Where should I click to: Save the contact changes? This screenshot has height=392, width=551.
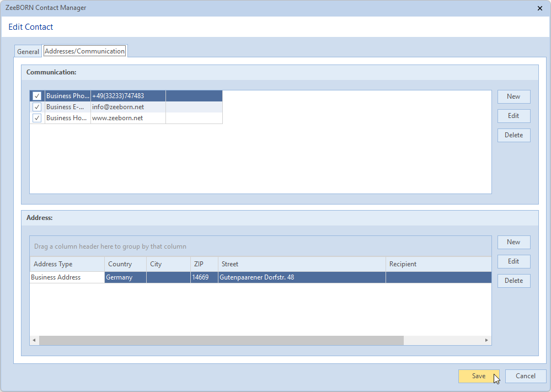point(478,376)
